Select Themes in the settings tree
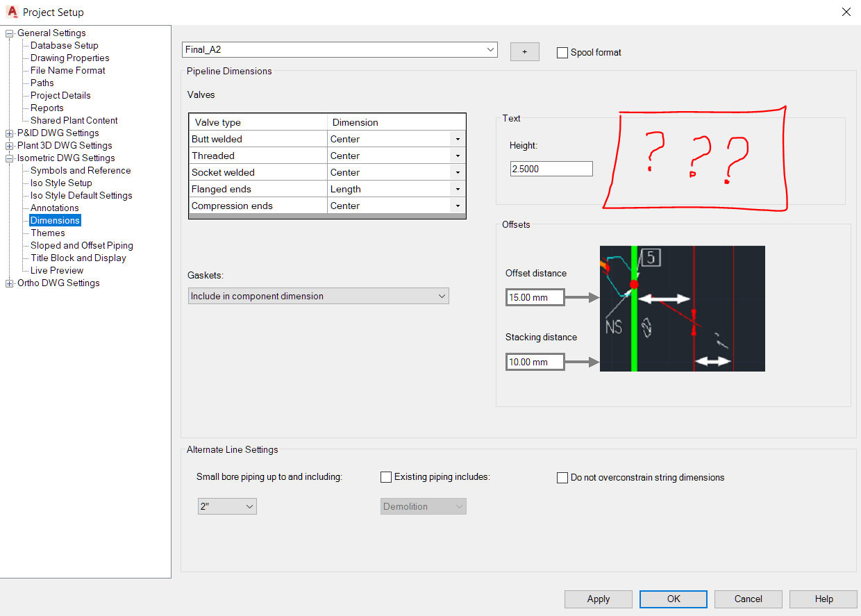861x616 pixels. (x=47, y=233)
